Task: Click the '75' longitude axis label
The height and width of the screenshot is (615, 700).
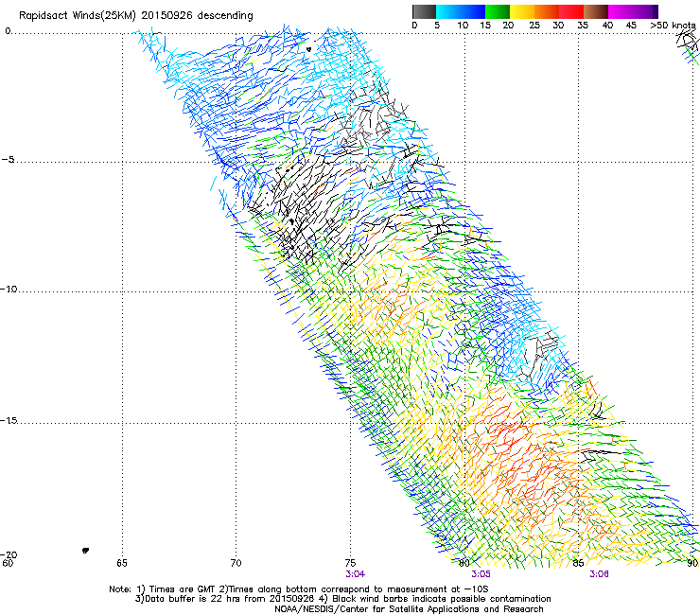Action: pos(350,563)
